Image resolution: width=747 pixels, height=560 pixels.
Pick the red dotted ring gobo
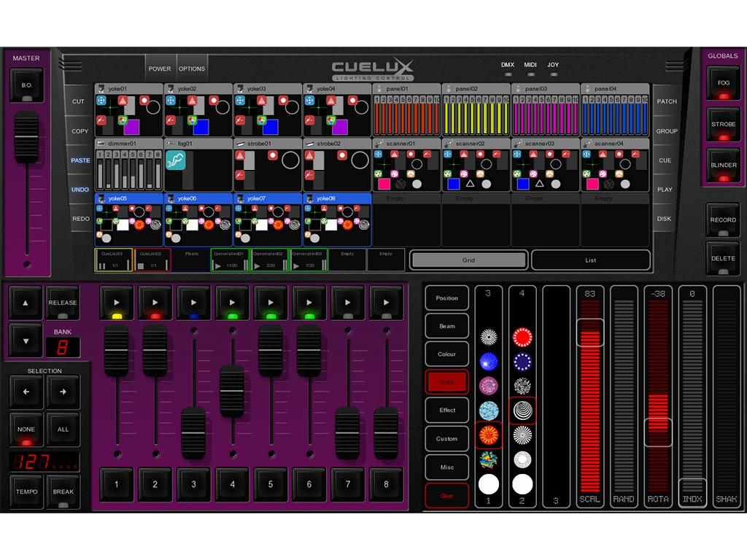(x=522, y=337)
